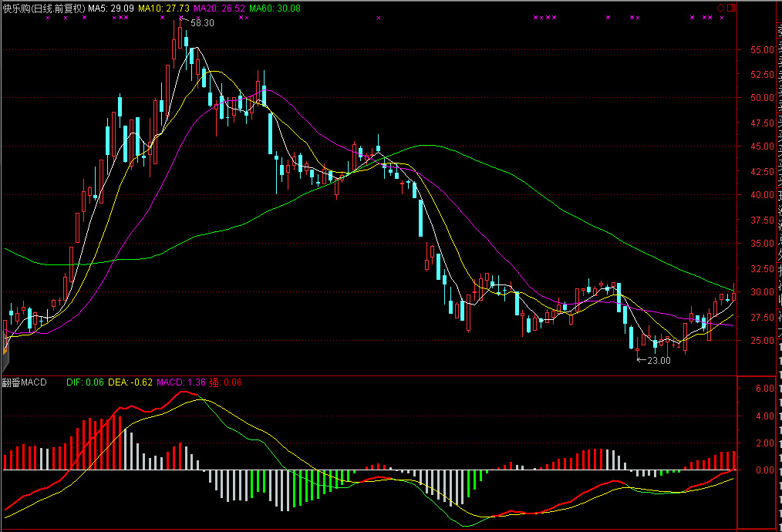Click the 58.30 high price marker
The width and height of the screenshot is (782, 532).
202,23
